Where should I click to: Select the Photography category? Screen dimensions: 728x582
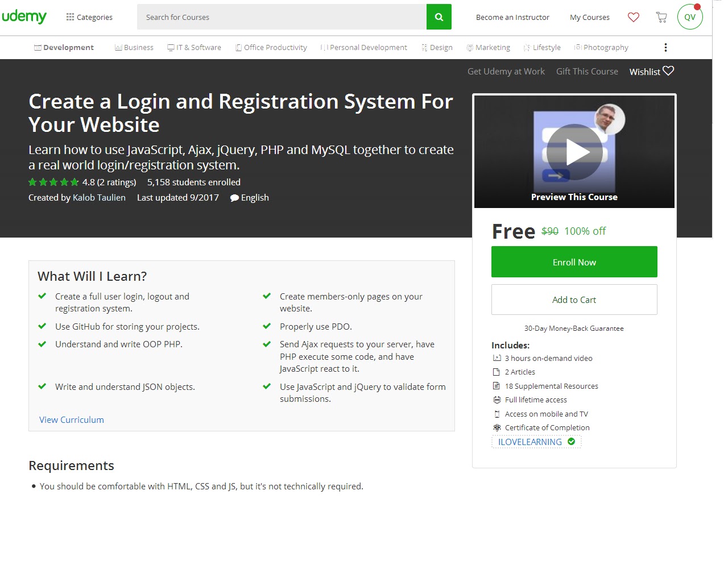pos(601,48)
